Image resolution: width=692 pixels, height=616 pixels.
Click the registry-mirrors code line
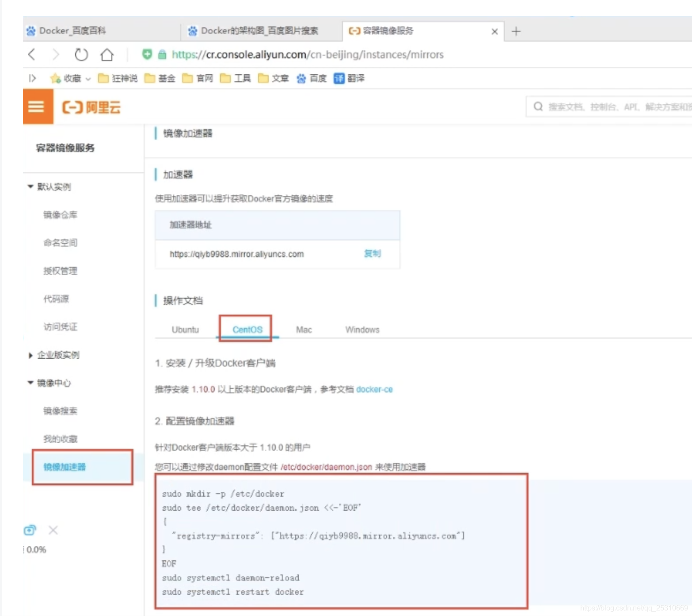[x=318, y=536]
